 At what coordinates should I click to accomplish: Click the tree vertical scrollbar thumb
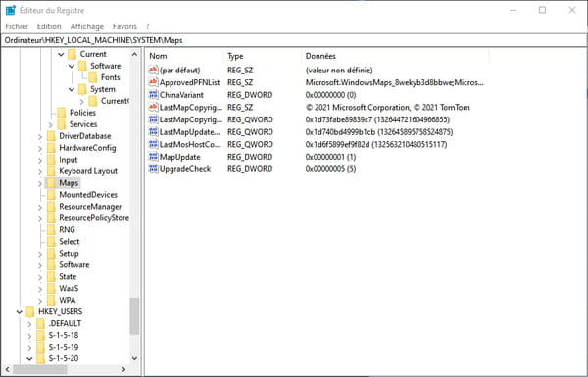click(134, 315)
